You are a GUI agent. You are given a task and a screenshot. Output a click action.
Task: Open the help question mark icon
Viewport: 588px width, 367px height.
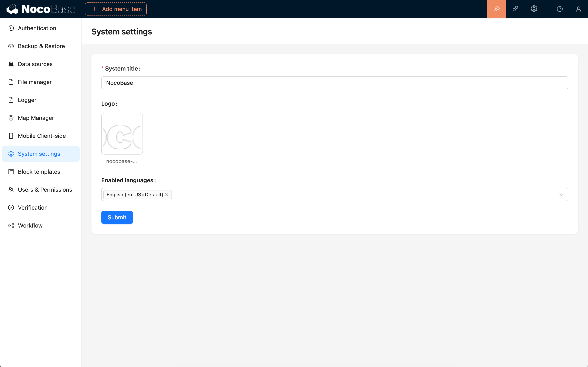[x=560, y=9]
